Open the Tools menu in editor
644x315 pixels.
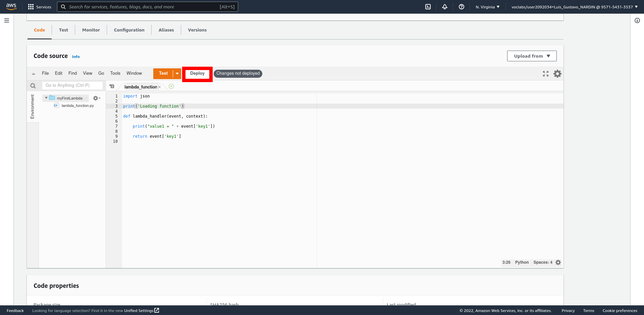[x=115, y=73]
